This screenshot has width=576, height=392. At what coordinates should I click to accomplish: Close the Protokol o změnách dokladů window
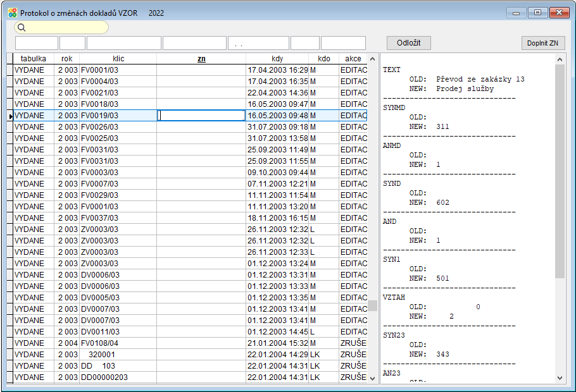[560, 13]
